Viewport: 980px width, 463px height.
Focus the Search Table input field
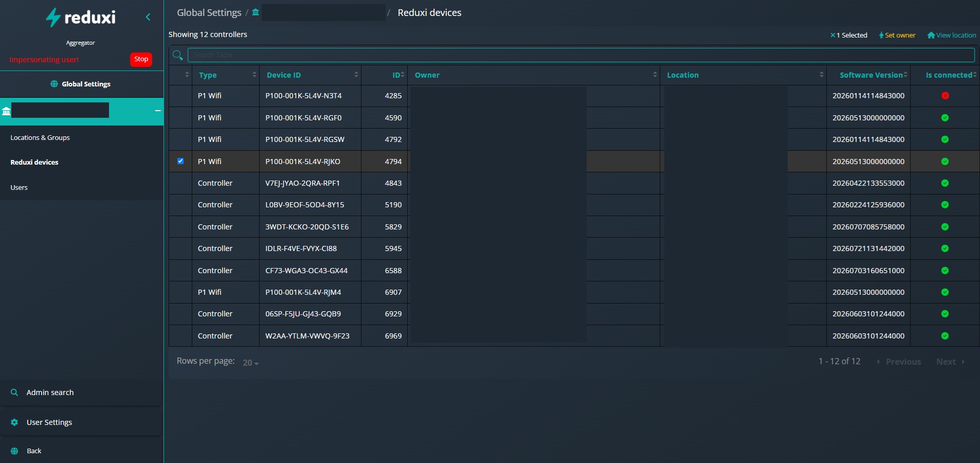click(581, 55)
